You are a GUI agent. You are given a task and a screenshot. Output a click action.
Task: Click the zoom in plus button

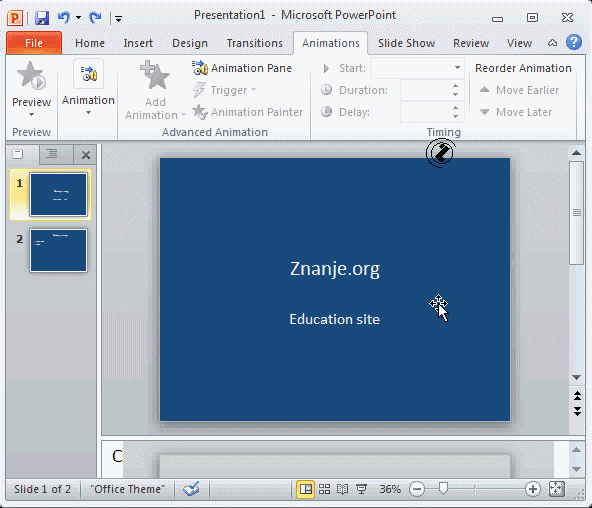(533, 489)
